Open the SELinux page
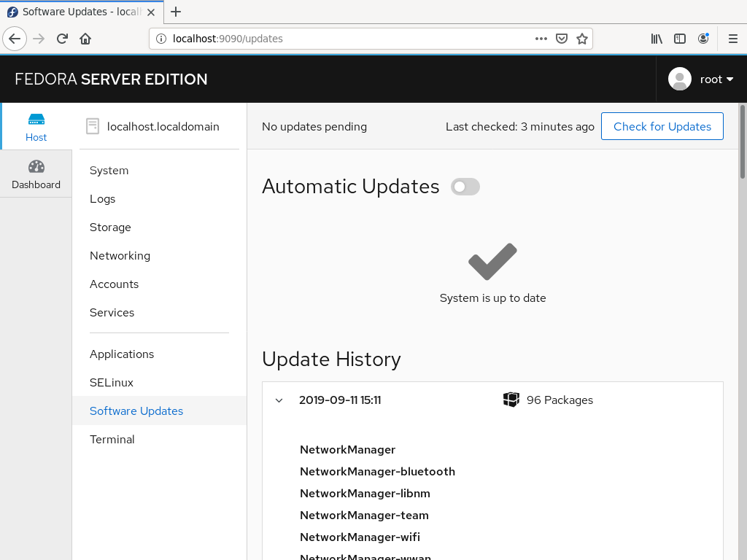The height and width of the screenshot is (560, 747). (x=112, y=382)
